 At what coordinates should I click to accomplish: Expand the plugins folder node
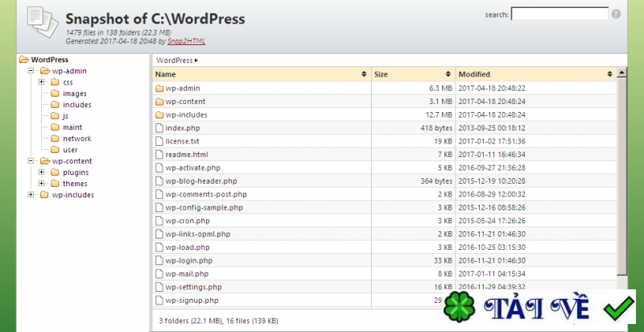point(41,172)
